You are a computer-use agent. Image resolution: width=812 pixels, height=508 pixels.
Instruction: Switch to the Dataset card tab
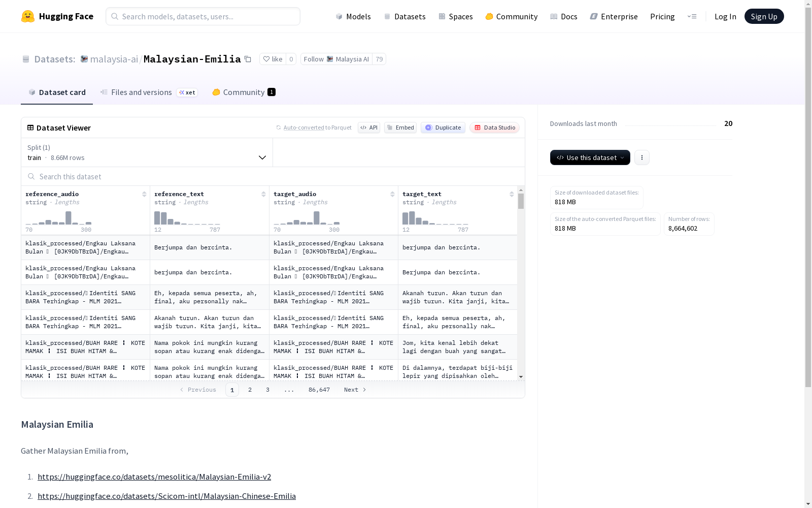(x=57, y=92)
